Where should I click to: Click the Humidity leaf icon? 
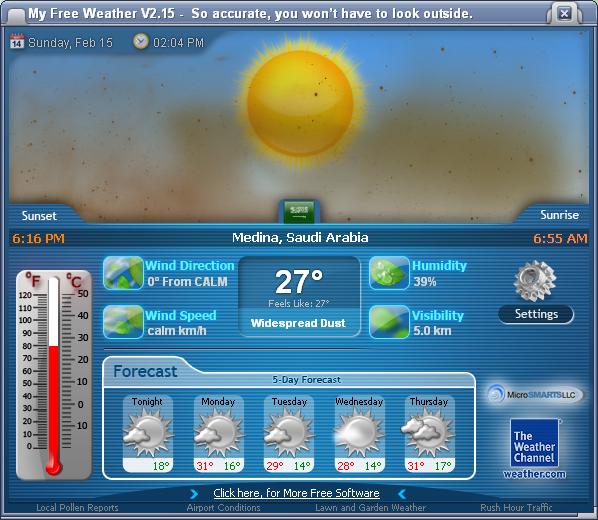pyautogui.click(x=389, y=273)
